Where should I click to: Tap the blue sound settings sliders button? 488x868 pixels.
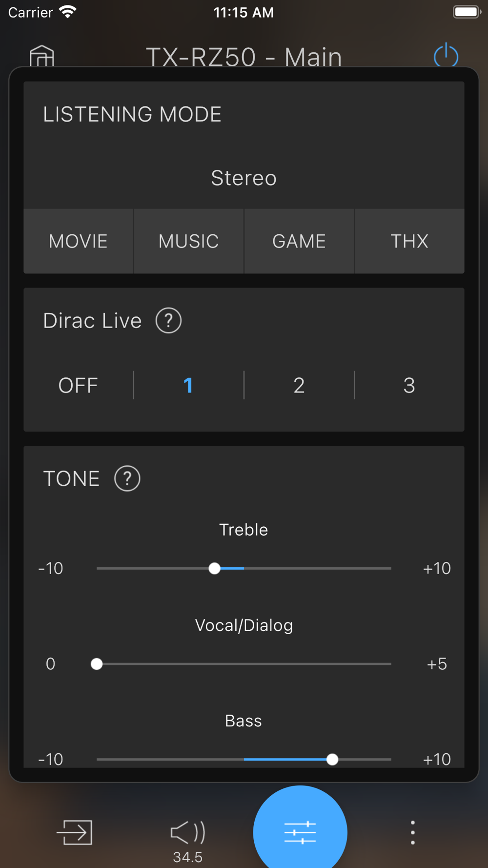coord(300,832)
